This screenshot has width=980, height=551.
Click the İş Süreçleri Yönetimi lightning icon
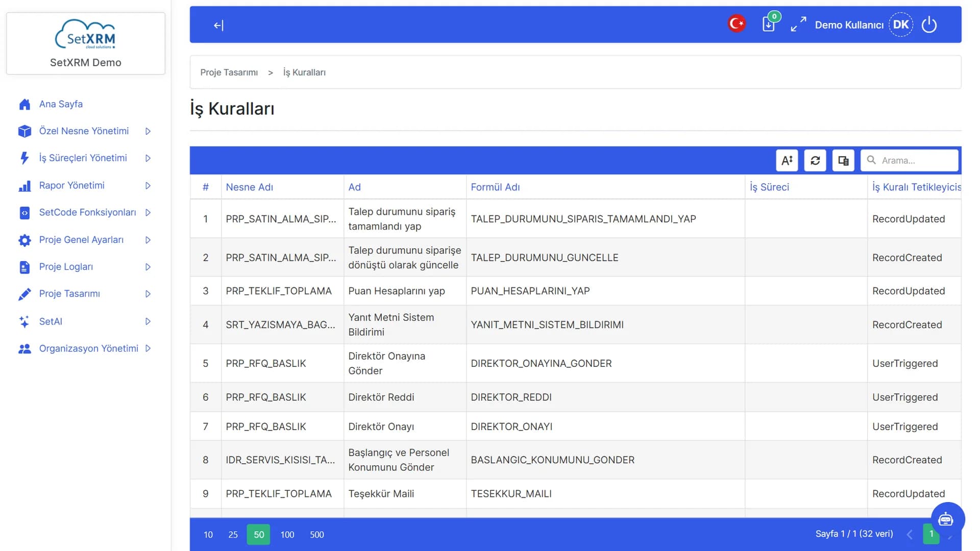24,158
